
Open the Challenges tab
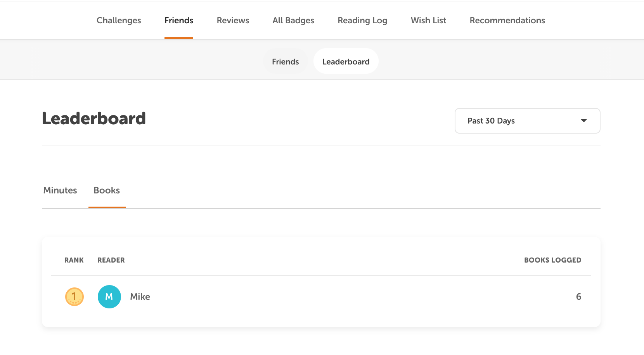click(x=119, y=20)
